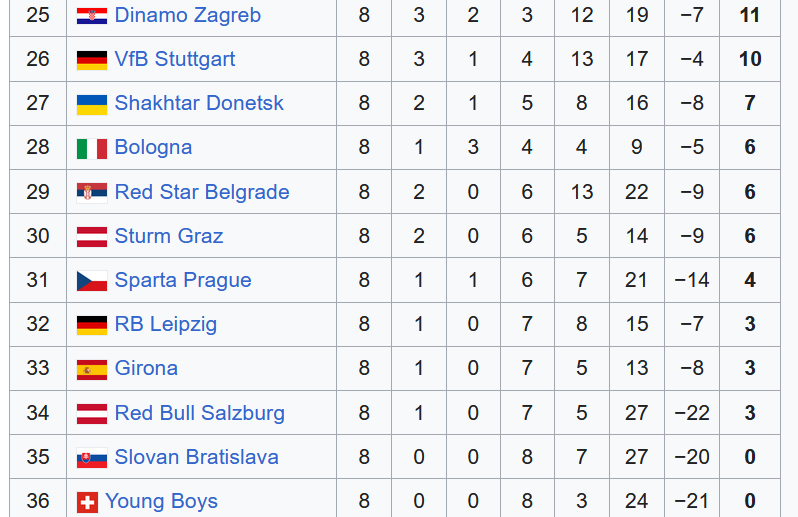Image resolution: width=798 pixels, height=517 pixels.
Task: Follow the Shakhtar Donetsk link
Action: [199, 103]
